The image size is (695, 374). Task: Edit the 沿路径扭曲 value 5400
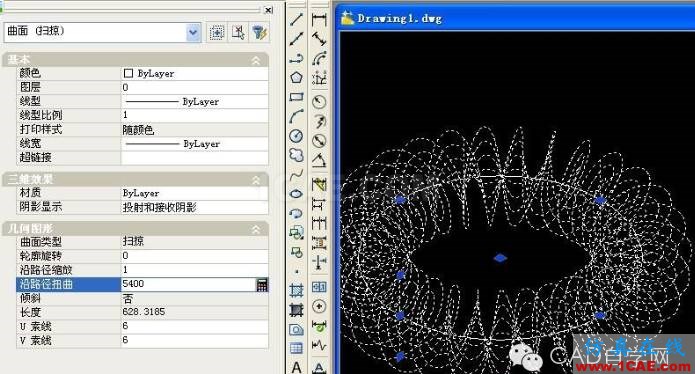pyautogui.click(x=188, y=284)
